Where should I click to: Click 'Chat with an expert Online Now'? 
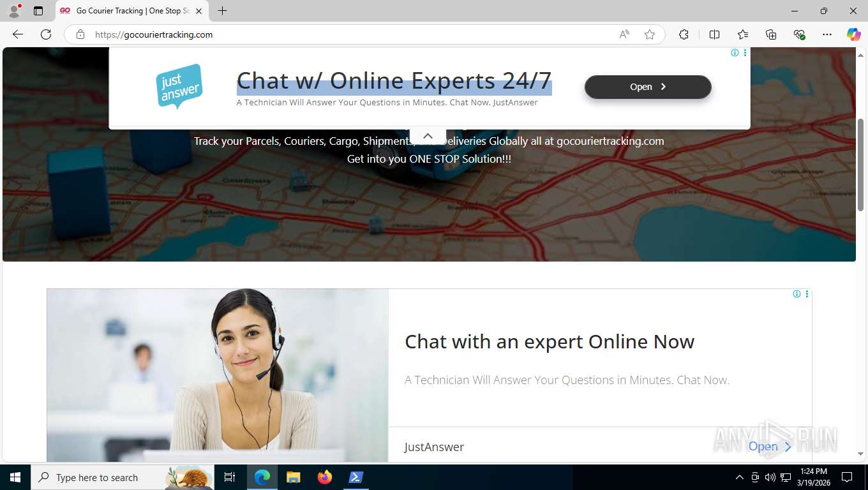(550, 342)
